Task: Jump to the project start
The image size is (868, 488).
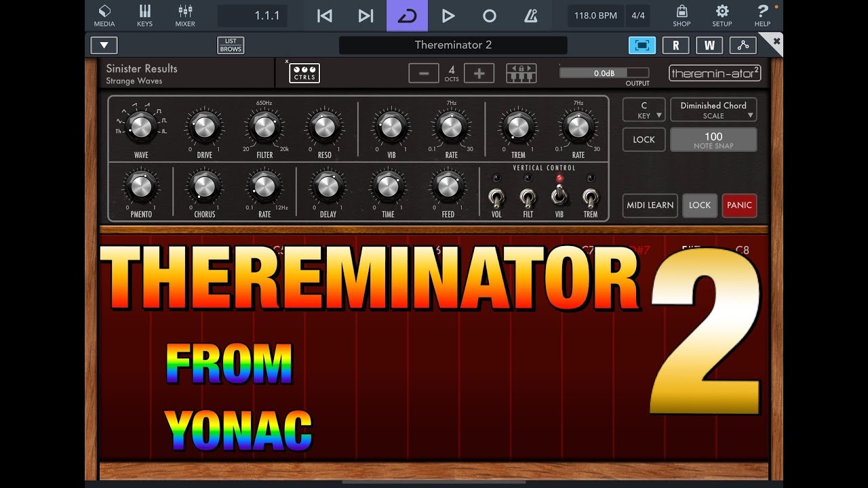Action: click(x=325, y=16)
